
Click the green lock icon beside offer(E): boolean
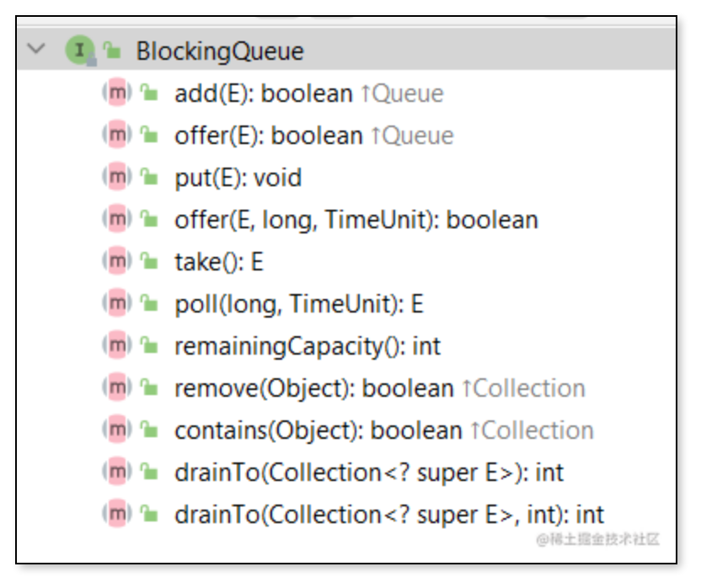tap(149, 135)
